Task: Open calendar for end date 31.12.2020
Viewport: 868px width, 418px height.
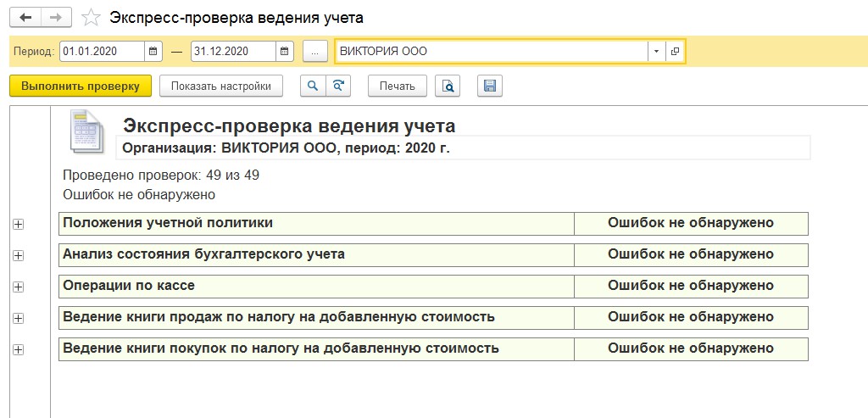Action: pyautogui.click(x=284, y=52)
